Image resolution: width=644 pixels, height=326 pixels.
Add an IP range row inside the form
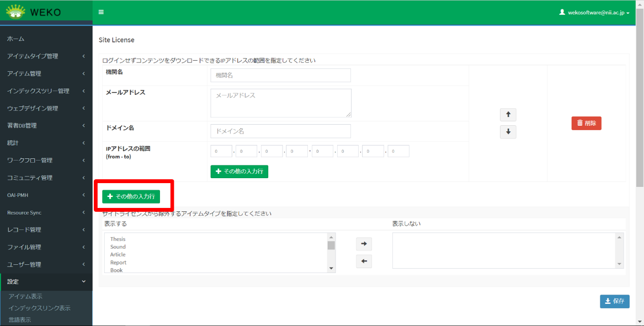pyautogui.click(x=239, y=172)
